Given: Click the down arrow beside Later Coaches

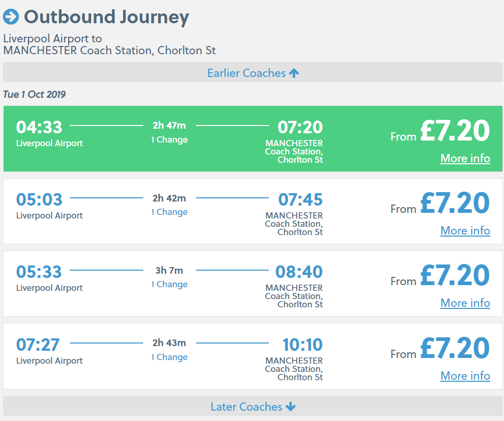Looking at the screenshot, I should click(x=291, y=407).
